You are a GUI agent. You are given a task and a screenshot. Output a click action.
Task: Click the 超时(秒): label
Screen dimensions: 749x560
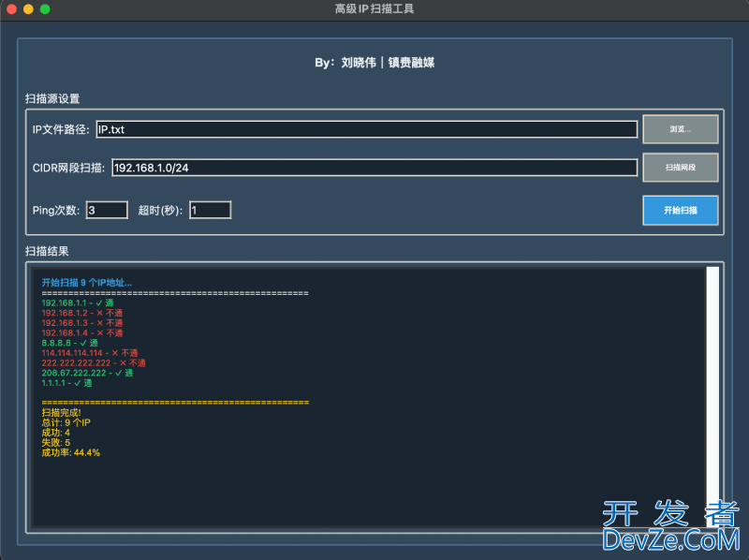[160, 211]
